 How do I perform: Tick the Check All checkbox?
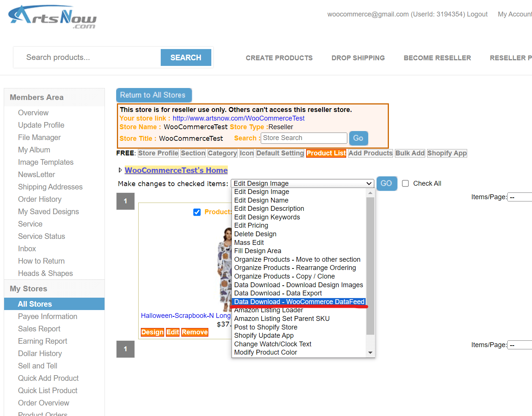[405, 183]
